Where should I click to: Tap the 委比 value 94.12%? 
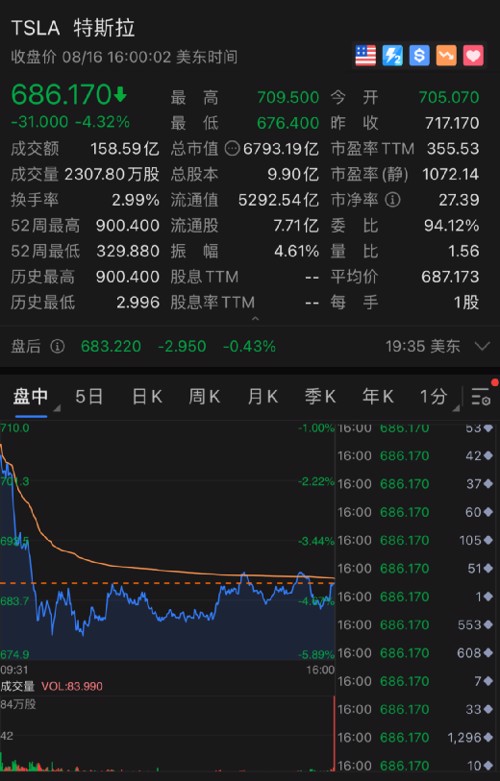(452, 226)
